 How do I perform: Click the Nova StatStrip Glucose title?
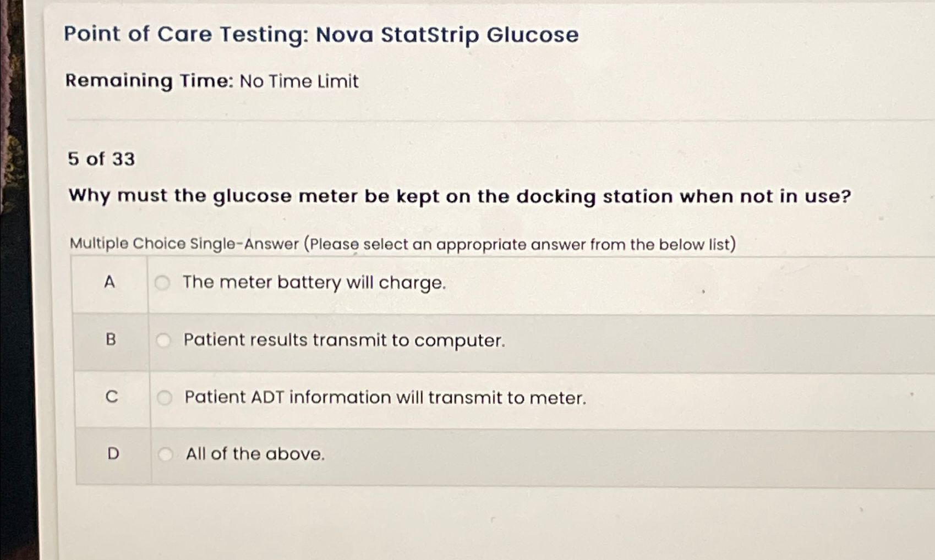tap(321, 35)
